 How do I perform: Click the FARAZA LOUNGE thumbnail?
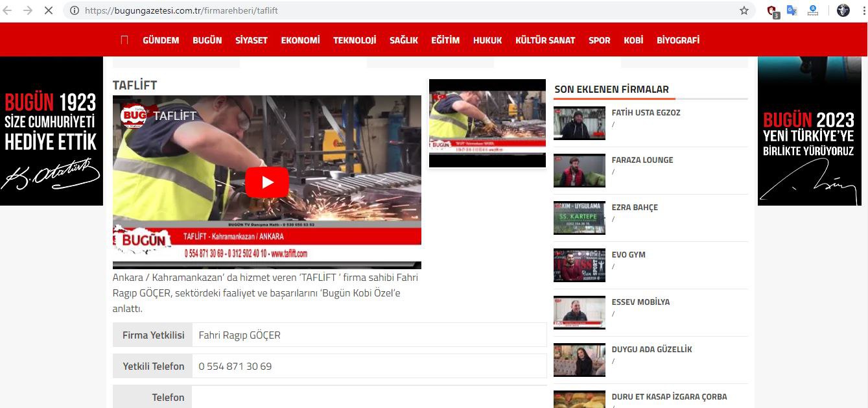point(580,171)
